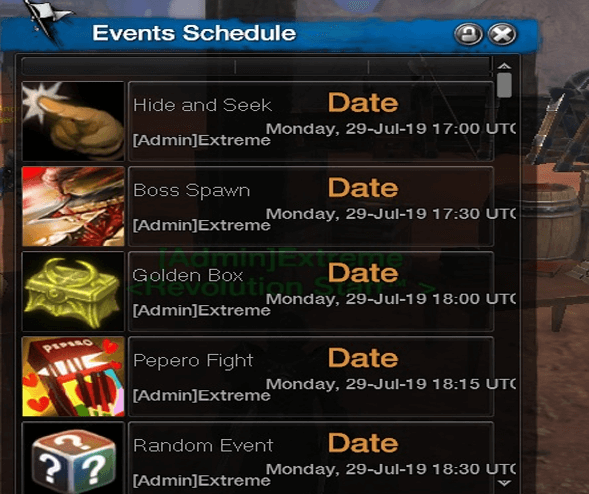The image size is (589, 494).
Task: Click the scroll up arrow
Action: tap(504, 66)
